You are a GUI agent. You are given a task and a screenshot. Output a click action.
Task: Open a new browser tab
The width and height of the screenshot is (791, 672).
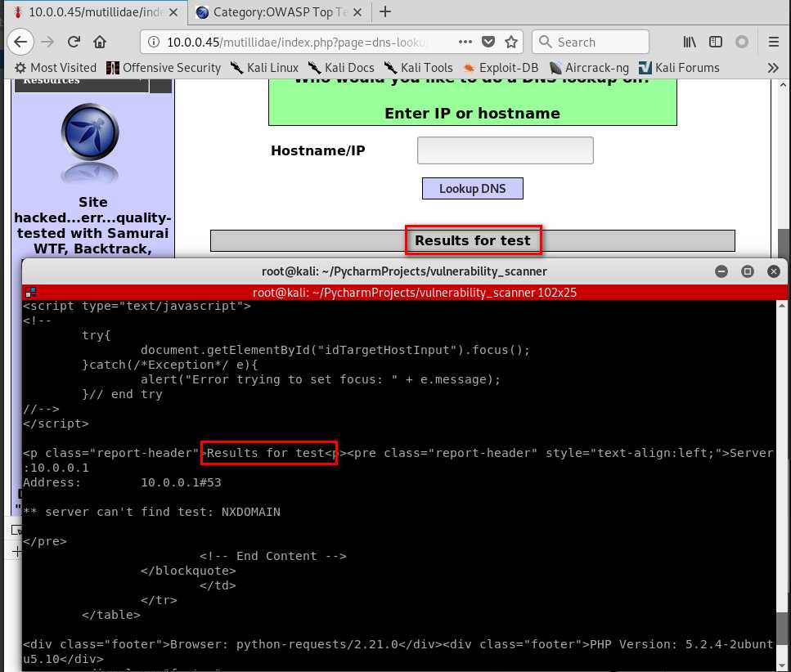(385, 11)
